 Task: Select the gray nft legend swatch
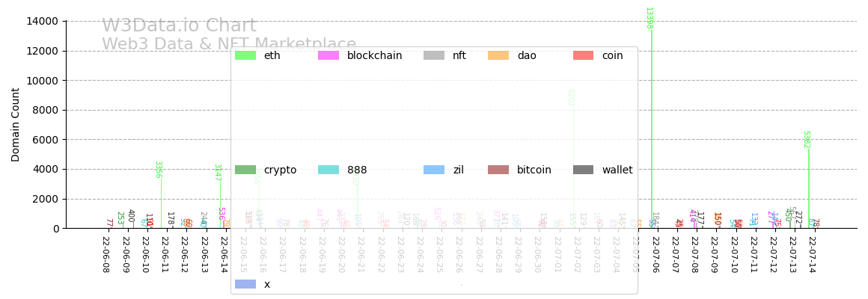point(434,55)
